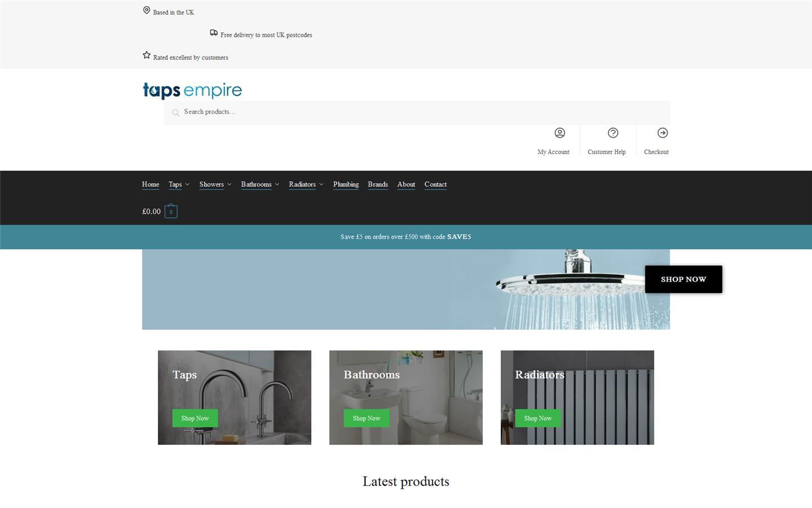Open the Brands menu item
The image size is (812, 508).
point(378,185)
